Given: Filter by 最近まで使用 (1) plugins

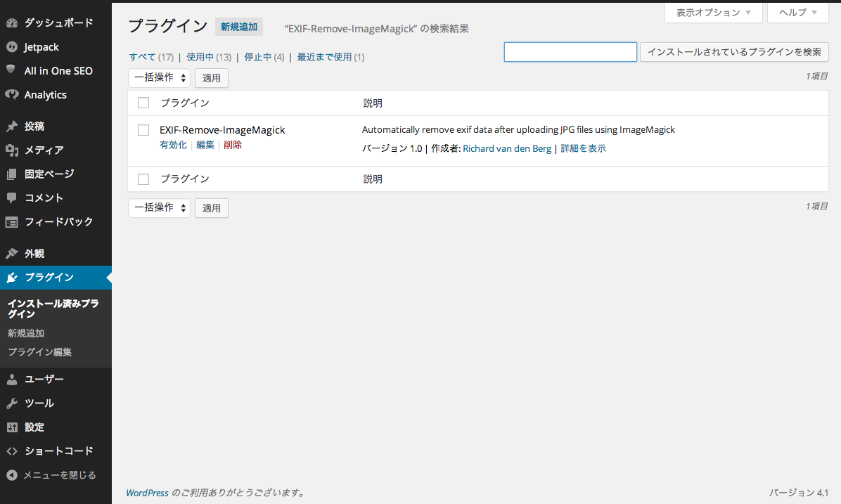Looking at the screenshot, I should [x=330, y=57].
